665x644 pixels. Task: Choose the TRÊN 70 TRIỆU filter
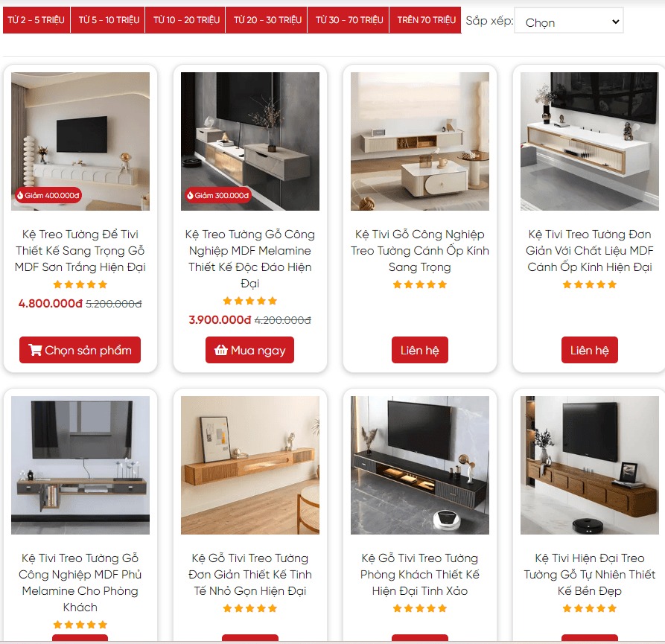pos(426,20)
